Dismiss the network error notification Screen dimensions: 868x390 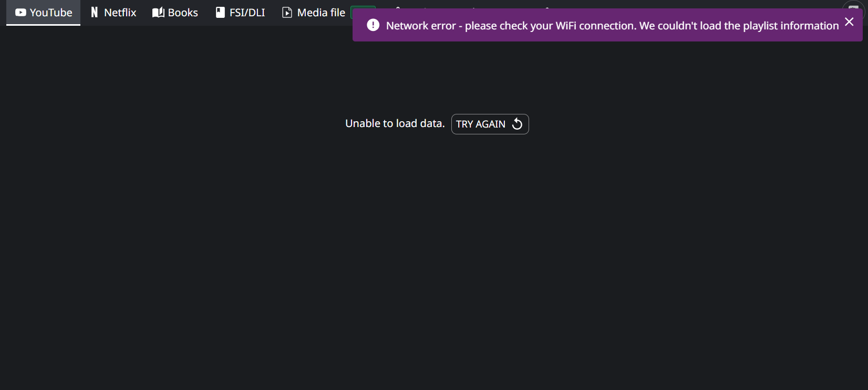849,22
